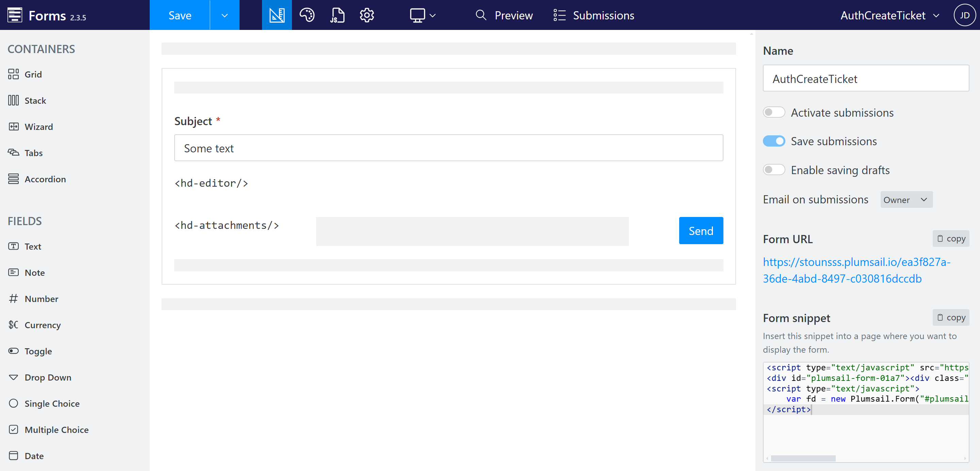Click the blue Send button
Viewport: 980px width, 471px height.
tap(701, 231)
